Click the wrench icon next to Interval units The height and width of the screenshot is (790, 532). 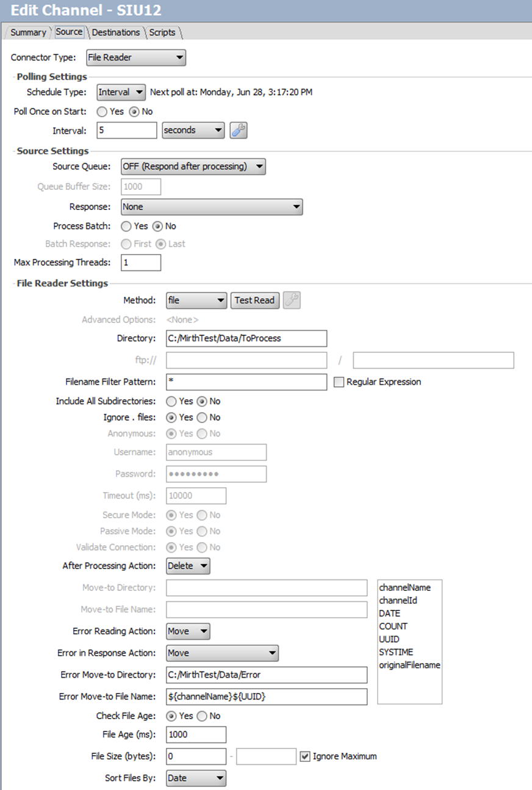[238, 130]
